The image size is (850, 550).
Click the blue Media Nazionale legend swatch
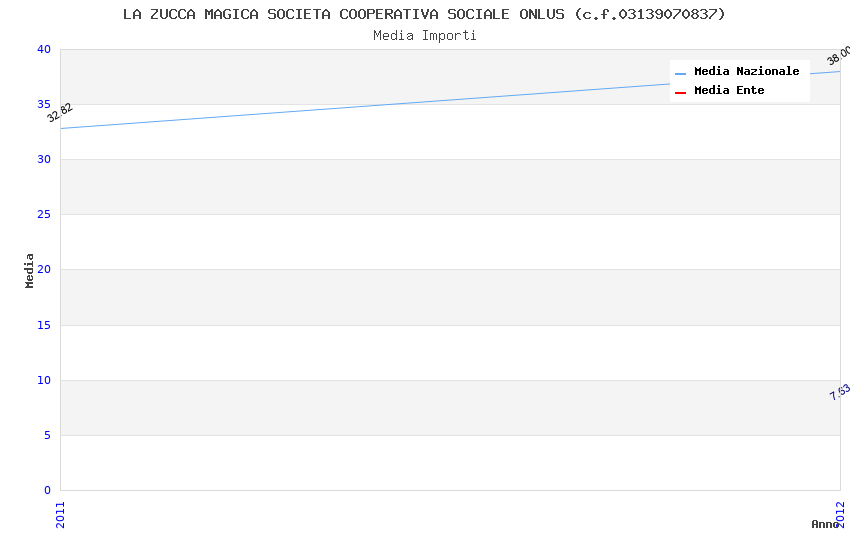(x=680, y=74)
